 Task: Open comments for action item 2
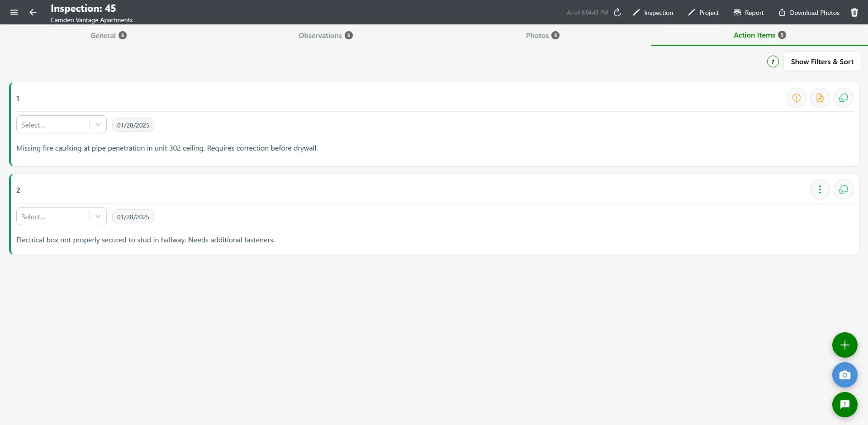coord(844,189)
